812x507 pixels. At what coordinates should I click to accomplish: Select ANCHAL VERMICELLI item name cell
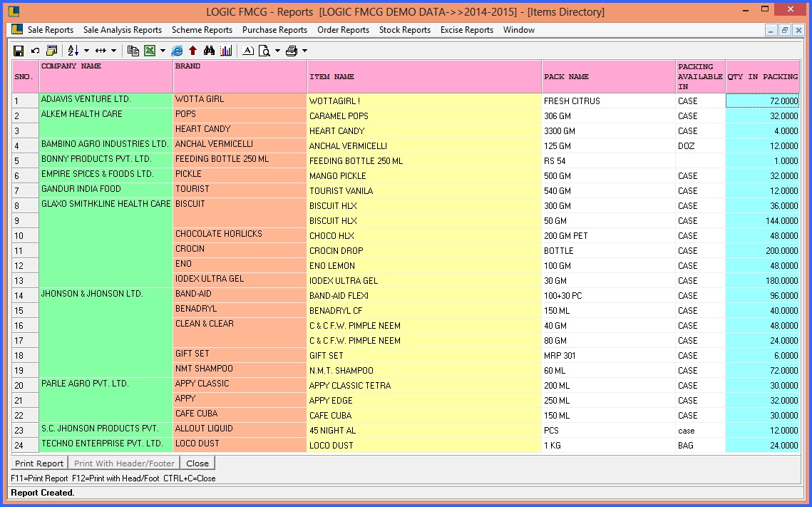point(424,146)
